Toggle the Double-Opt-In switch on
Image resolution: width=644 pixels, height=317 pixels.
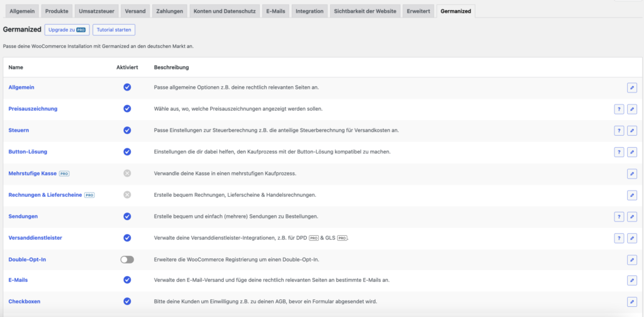[127, 260]
